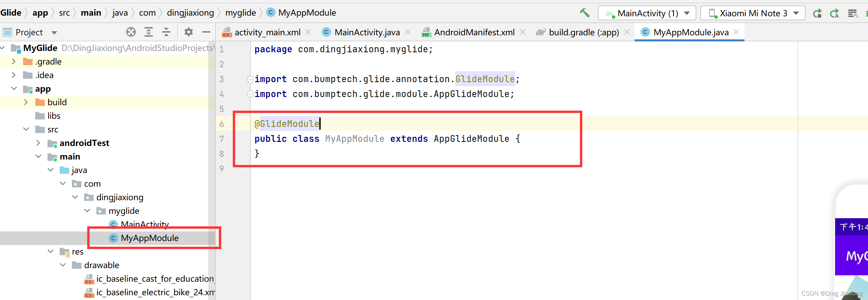Expand the androidTest folder

(x=38, y=143)
